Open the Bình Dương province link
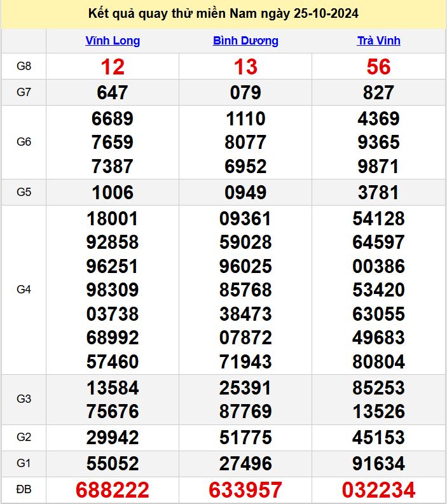This screenshot has width=447, height=504. coord(245,41)
